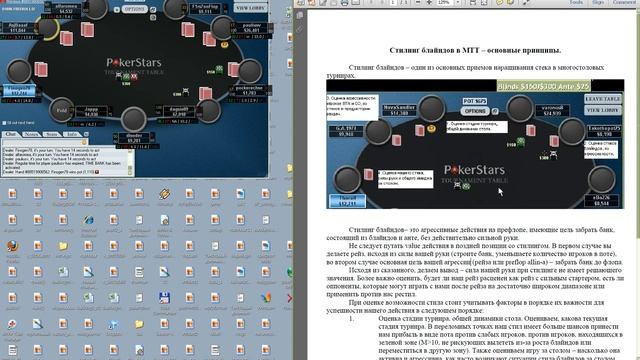Click the Fold avatar next to Joppp
The height and width of the screenshot is (360, 640).
pyautogui.click(x=62, y=110)
